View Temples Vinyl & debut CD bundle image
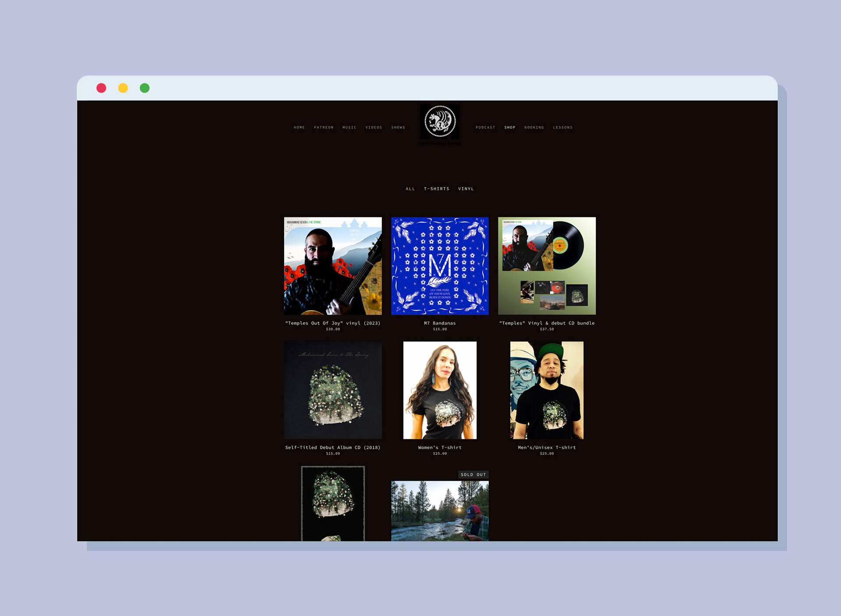Image resolution: width=841 pixels, height=616 pixels. 547,266
